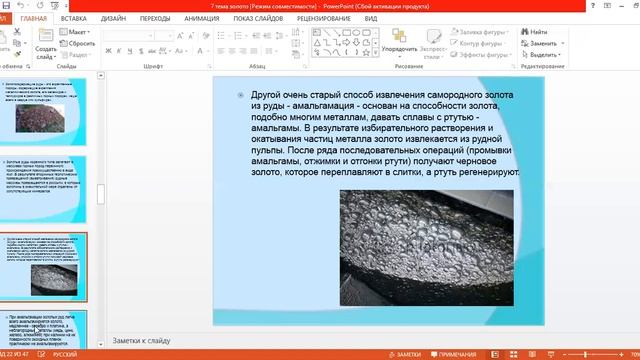640x360 pixels.
Task: Click the Decrease Font Size icon
Action: pos(191,36)
